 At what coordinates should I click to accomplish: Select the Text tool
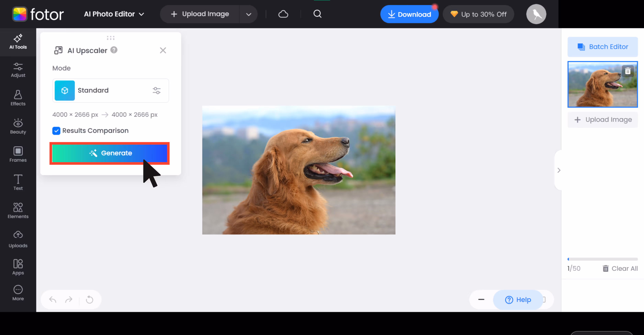coord(18,183)
